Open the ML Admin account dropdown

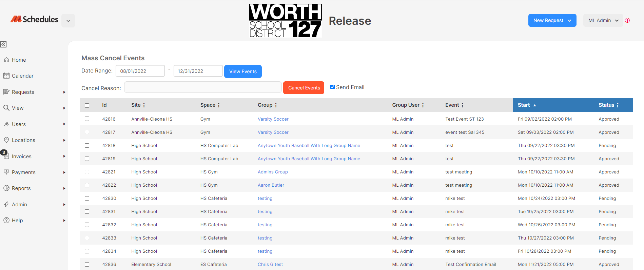click(x=603, y=20)
